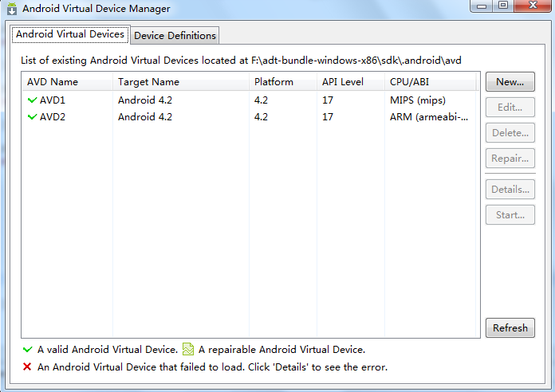The image size is (555, 392).
Task: Click the Repair... button
Action: (510, 158)
